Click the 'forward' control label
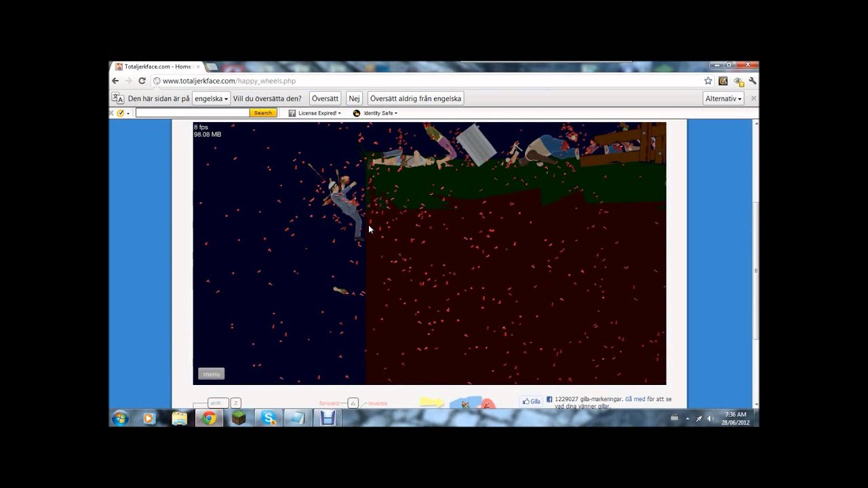 (x=329, y=403)
